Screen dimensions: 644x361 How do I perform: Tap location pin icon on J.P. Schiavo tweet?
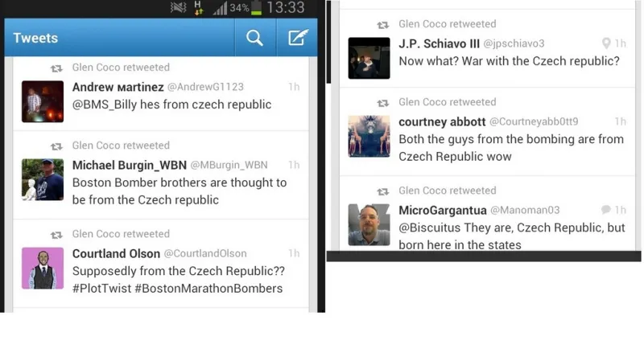606,43
